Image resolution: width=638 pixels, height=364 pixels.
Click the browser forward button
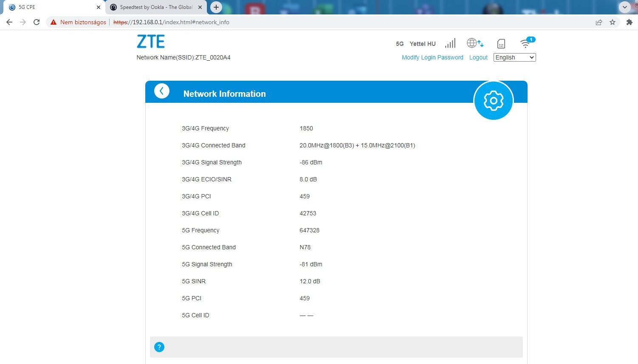[23, 22]
